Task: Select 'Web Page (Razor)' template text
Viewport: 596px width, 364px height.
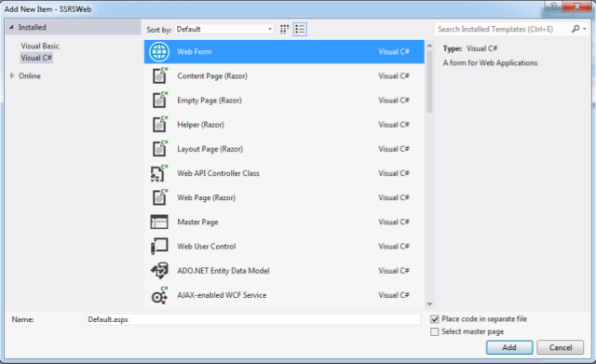Action: (x=207, y=197)
